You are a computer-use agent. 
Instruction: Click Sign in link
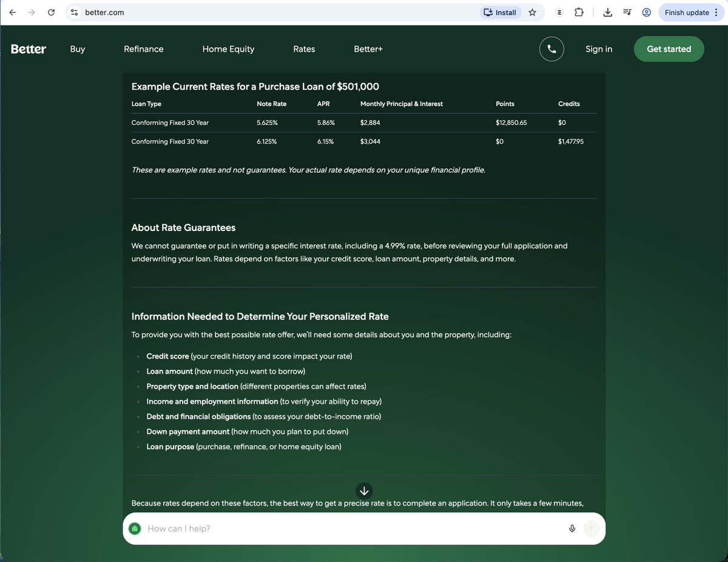tap(599, 49)
